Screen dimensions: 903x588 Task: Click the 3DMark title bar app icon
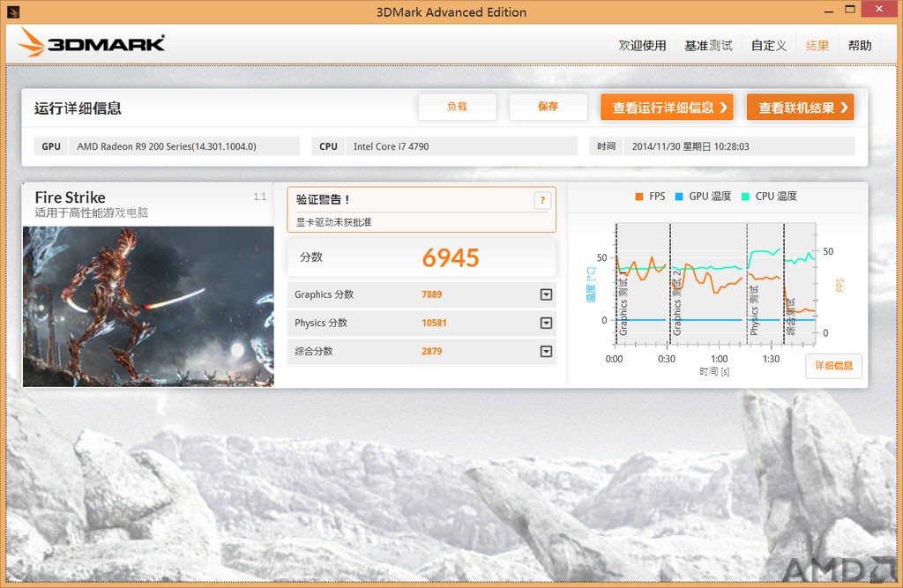tap(13, 11)
